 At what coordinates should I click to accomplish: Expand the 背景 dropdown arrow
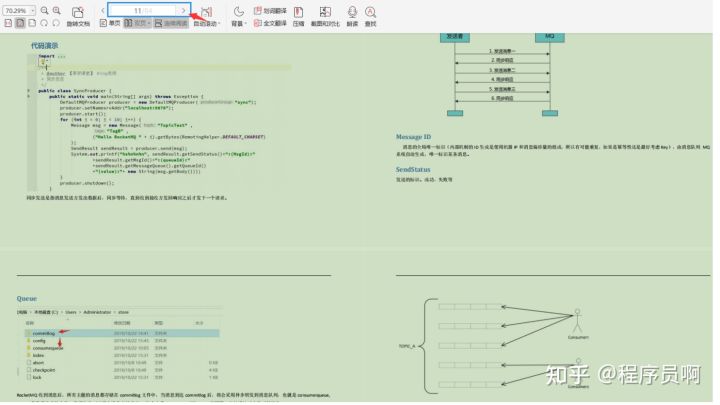point(246,23)
